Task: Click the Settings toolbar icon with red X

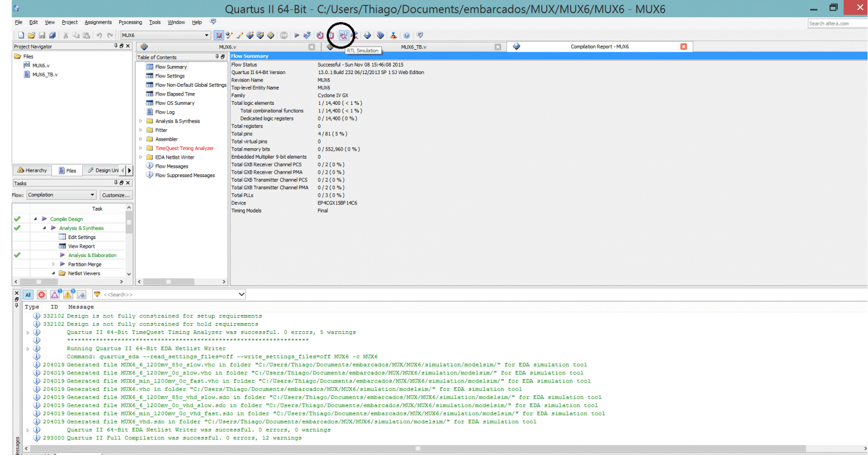Action: coord(219,35)
